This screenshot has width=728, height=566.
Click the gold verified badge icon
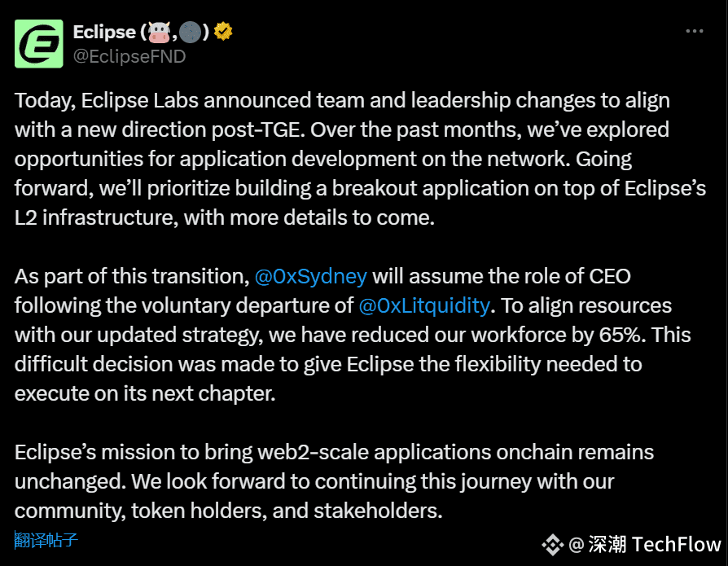(223, 32)
